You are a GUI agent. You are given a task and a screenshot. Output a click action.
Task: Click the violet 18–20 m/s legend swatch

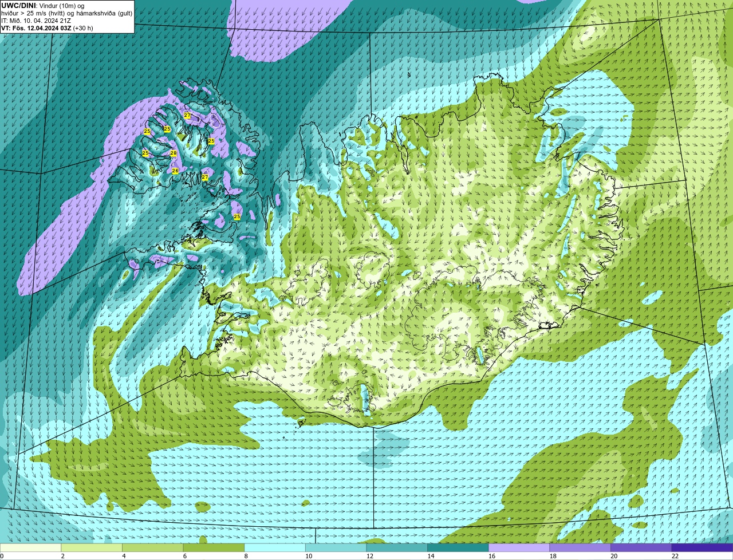click(x=580, y=547)
